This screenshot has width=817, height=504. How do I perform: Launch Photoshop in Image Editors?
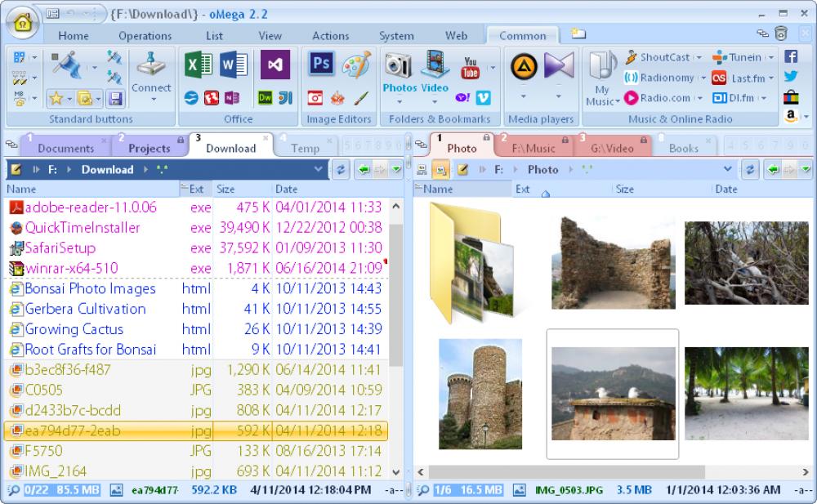tap(321, 64)
